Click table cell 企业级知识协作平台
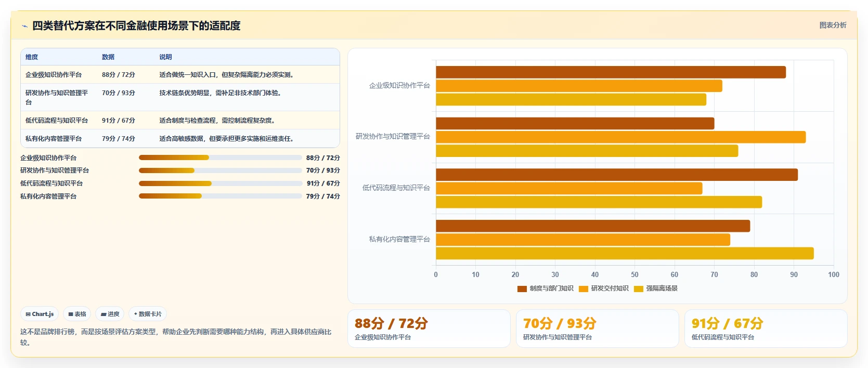Image resolution: width=868 pixels, height=368 pixels. [x=54, y=75]
